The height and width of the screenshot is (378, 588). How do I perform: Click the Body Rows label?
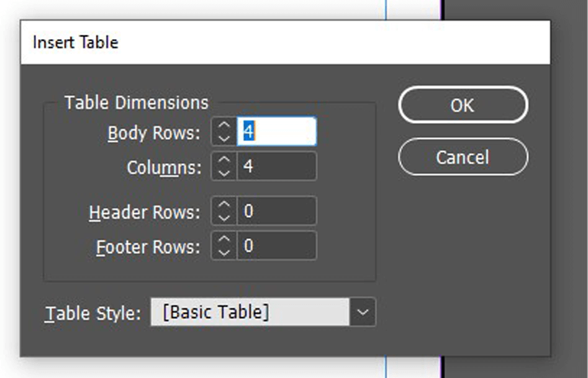(154, 133)
